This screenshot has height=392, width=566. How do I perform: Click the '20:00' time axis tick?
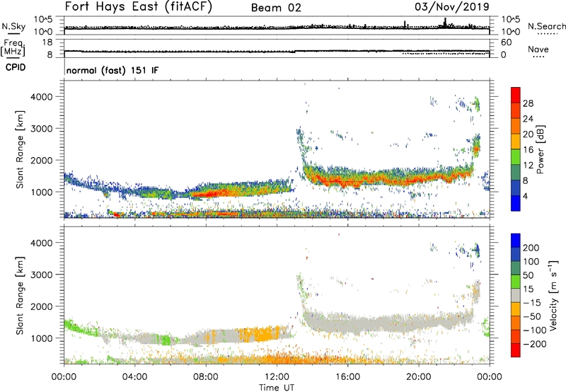(x=418, y=377)
